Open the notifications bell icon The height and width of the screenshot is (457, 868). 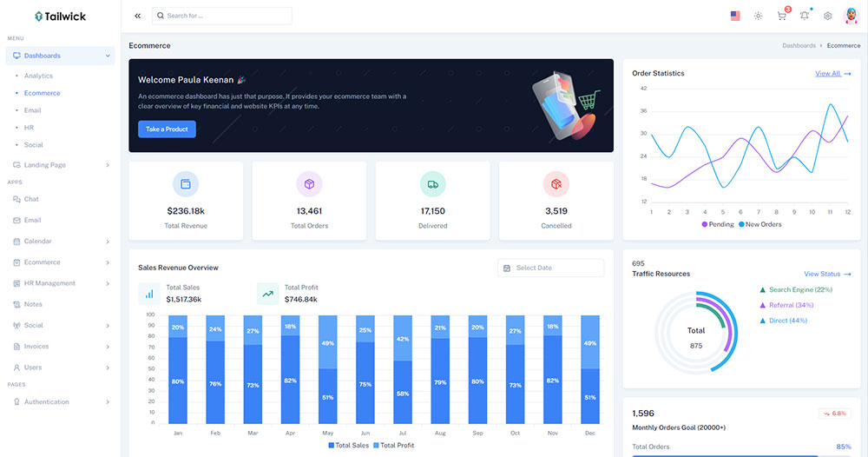(805, 16)
